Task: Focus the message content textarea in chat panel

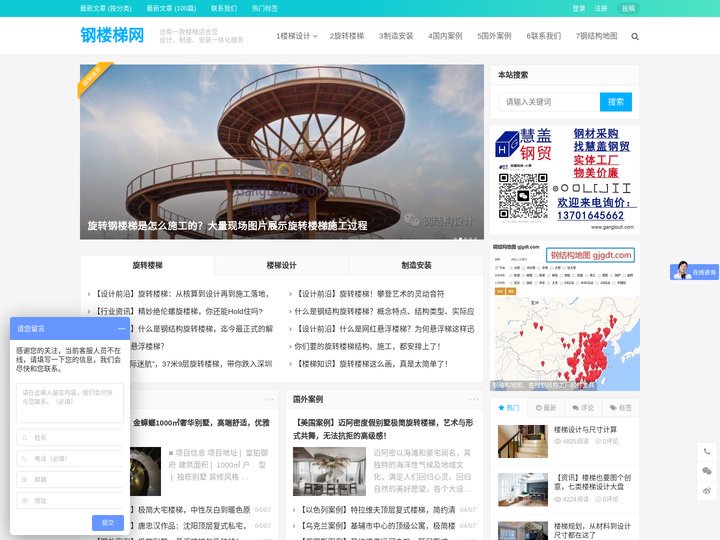Action: (x=70, y=403)
